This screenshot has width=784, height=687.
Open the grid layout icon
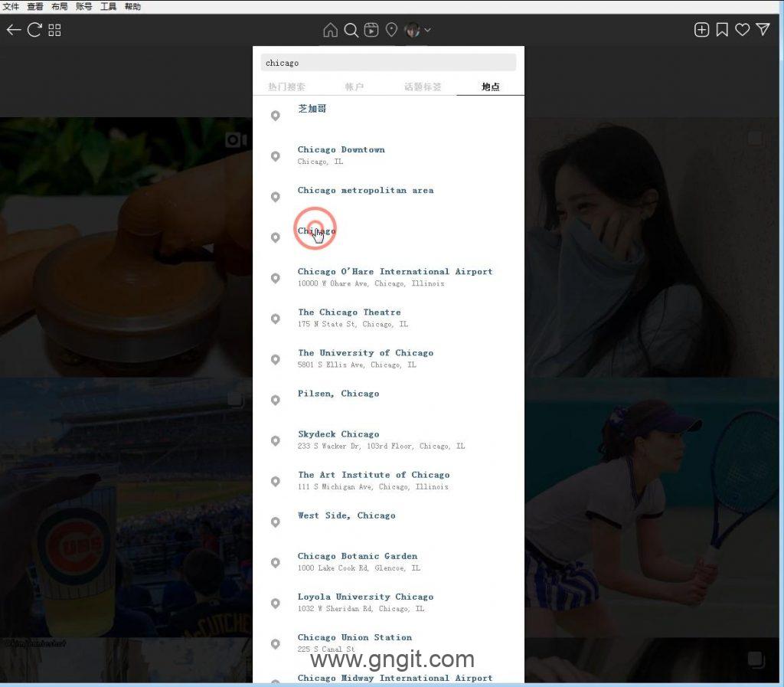coord(54,30)
